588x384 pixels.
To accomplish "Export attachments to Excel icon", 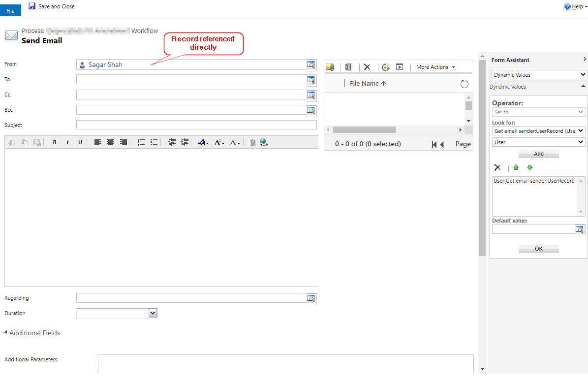I will [x=349, y=67].
